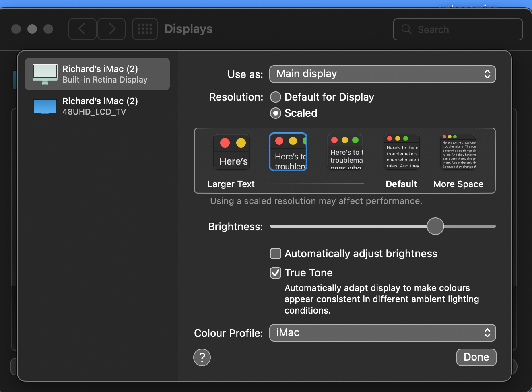Select the middle resolution preview thumbnail
Screen dimensions: 532x392
click(x=345, y=152)
